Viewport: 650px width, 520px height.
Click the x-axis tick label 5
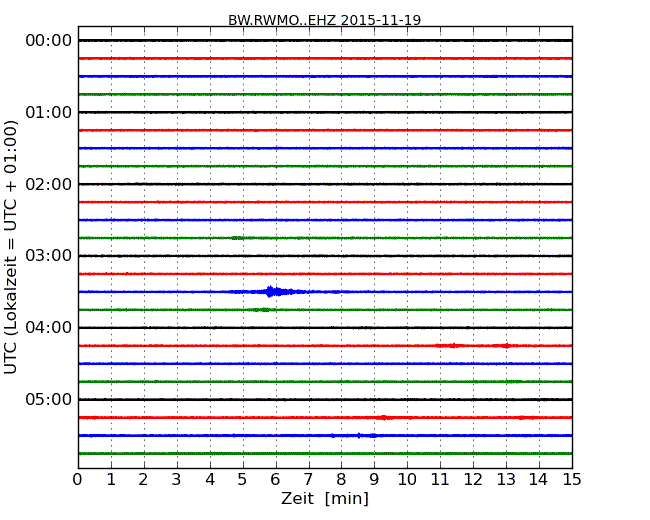tap(243, 480)
